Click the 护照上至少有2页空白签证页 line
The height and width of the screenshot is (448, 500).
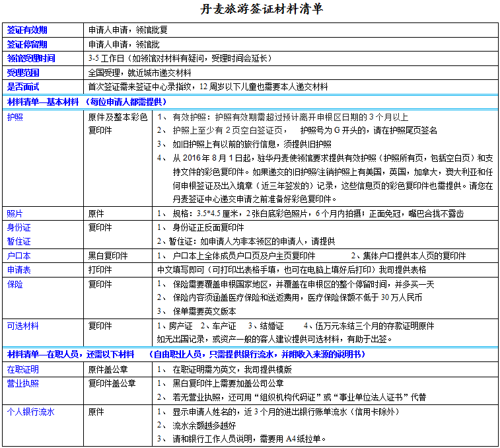[x=297, y=130]
